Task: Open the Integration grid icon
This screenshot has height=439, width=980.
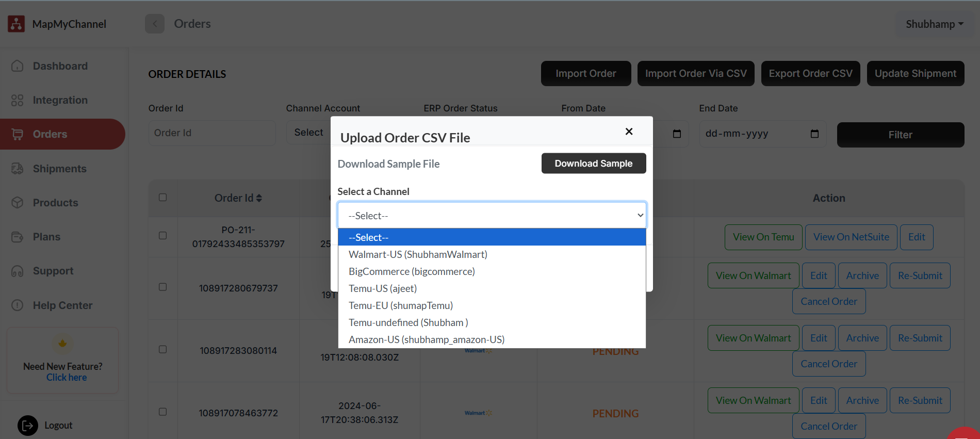Action: click(18, 100)
